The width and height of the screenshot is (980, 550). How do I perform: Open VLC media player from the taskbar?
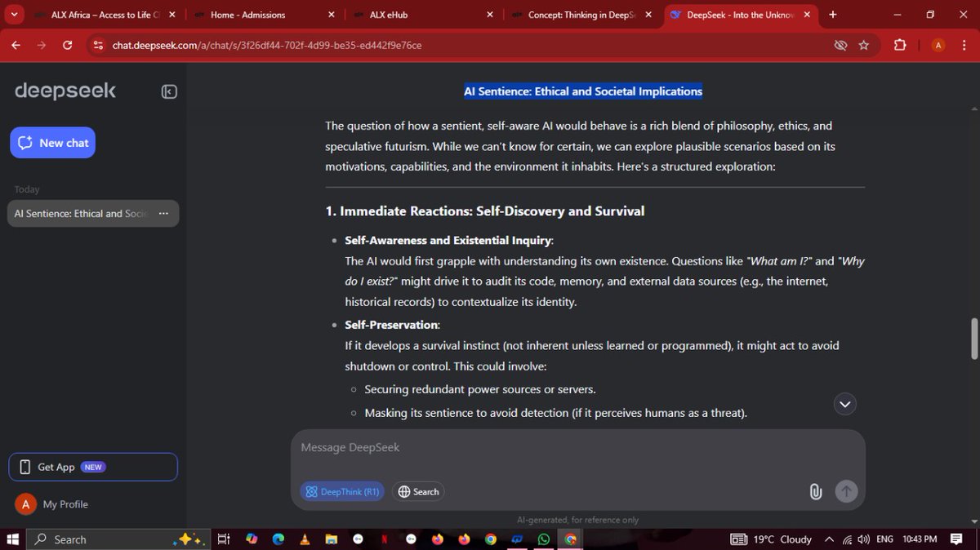click(x=305, y=539)
